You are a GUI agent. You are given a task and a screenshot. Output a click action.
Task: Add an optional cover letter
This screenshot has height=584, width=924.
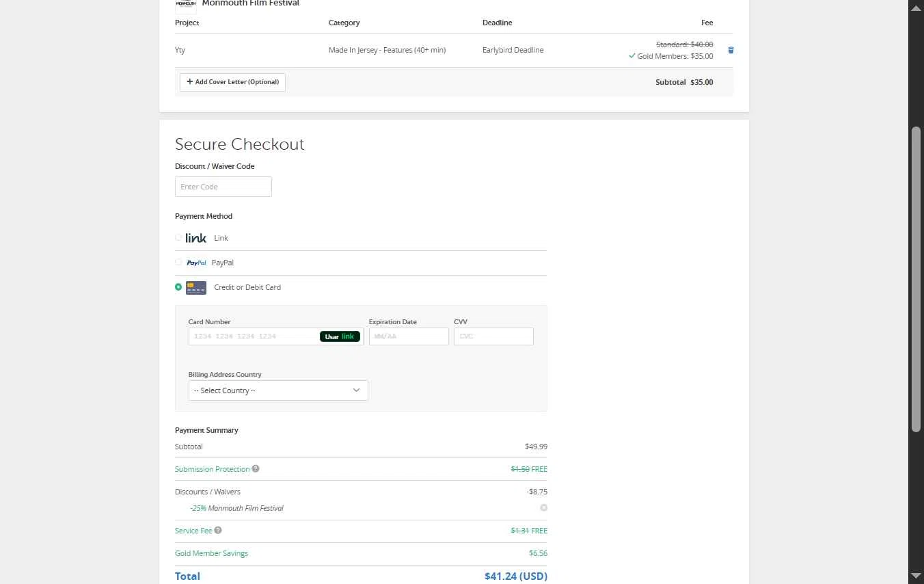tap(232, 82)
